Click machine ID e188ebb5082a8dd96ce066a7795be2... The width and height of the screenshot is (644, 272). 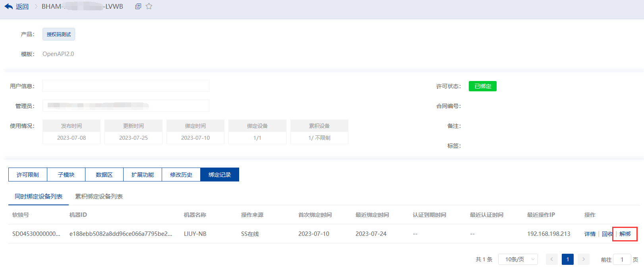click(x=121, y=234)
